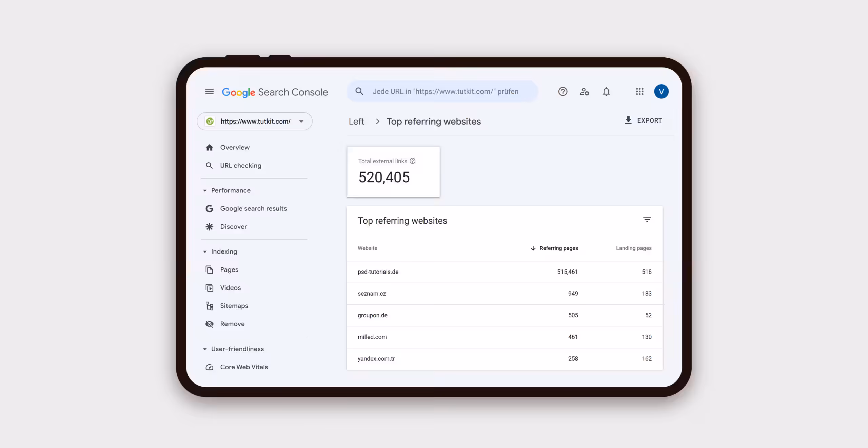Viewport: 868px width, 448px height.
Task: Export the Top referring websites data
Action: (x=643, y=120)
